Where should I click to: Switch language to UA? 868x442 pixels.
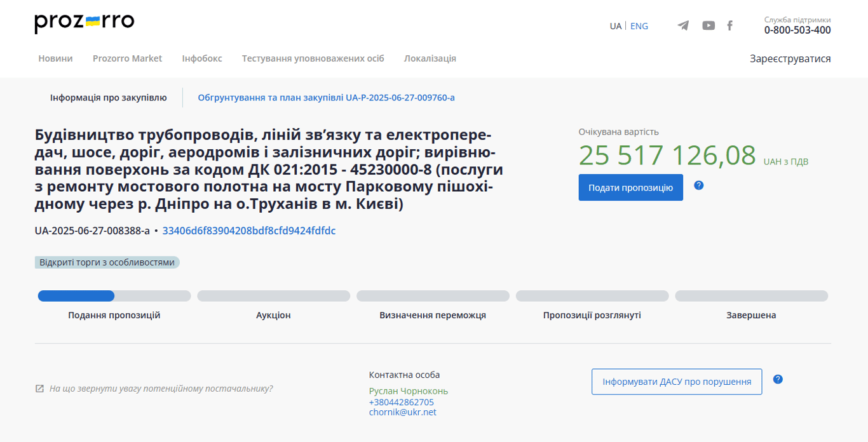tap(615, 26)
